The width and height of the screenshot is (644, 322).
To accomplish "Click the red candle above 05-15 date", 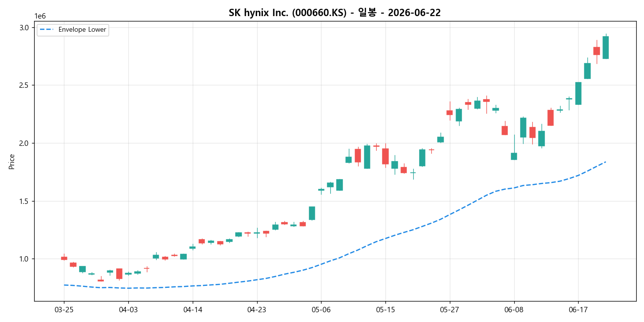I will [x=385, y=156].
